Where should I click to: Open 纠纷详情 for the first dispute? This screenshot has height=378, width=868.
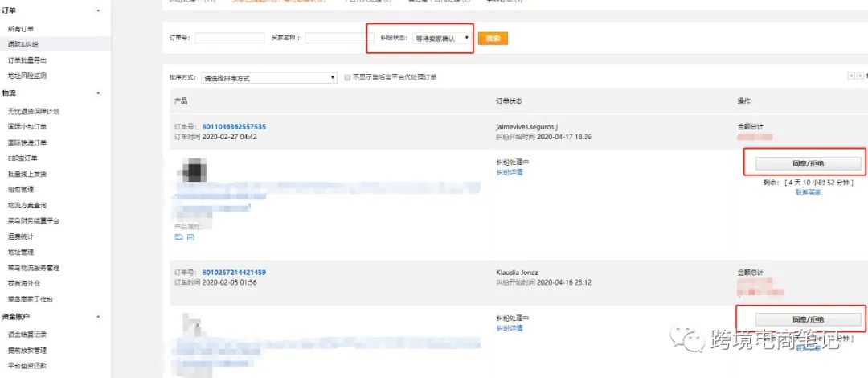510,172
